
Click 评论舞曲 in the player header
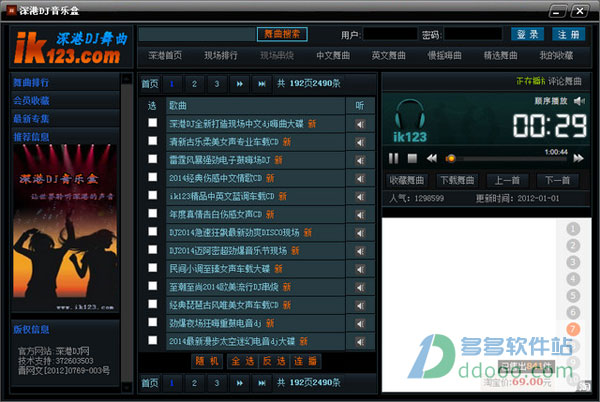tap(564, 81)
